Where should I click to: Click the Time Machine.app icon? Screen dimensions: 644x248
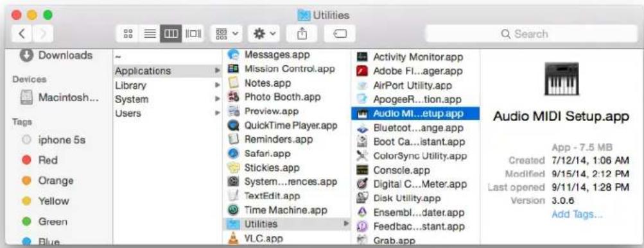pyautogui.click(x=233, y=210)
